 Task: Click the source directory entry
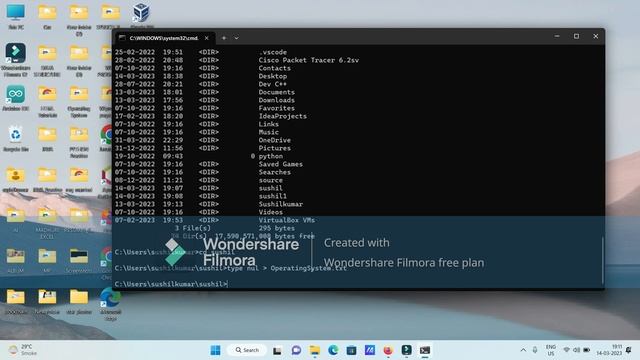(271, 180)
